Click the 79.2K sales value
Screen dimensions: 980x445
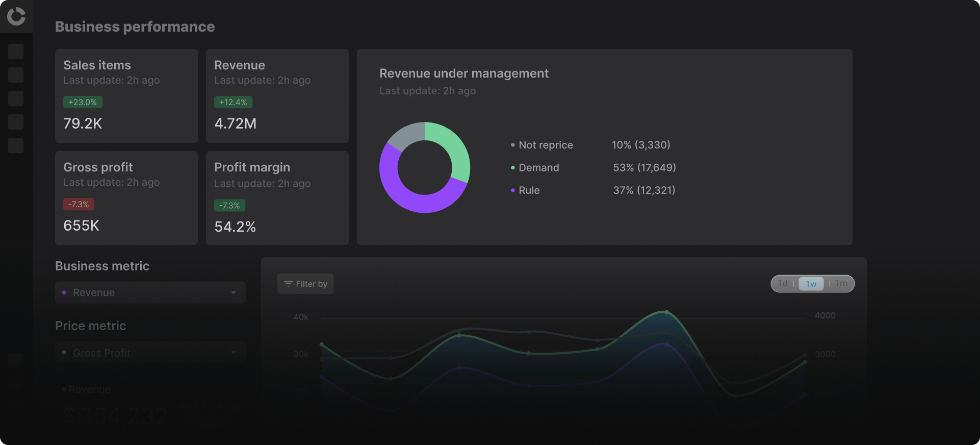[83, 123]
